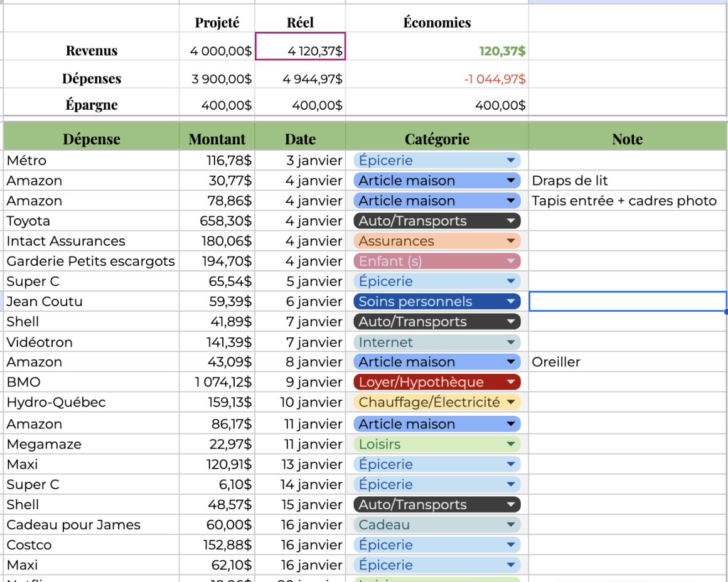The height and width of the screenshot is (582, 728).
Task: Click the Internet category chip for Vidéotron
Action: tap(437, 342)
